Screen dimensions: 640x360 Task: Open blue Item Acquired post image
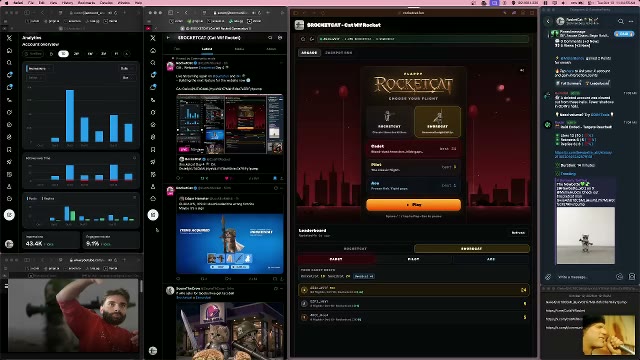click(229, 244)
